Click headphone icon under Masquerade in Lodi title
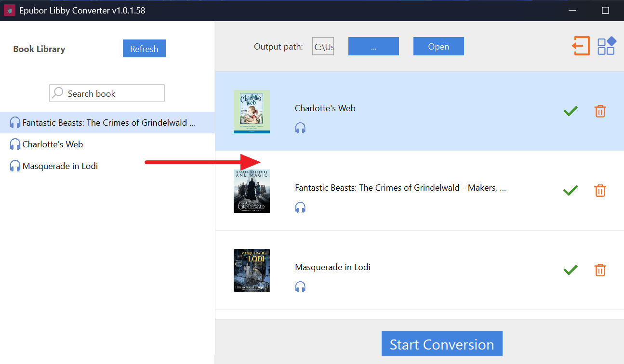This screenshot has width=624, height=364. click(300, 287)
